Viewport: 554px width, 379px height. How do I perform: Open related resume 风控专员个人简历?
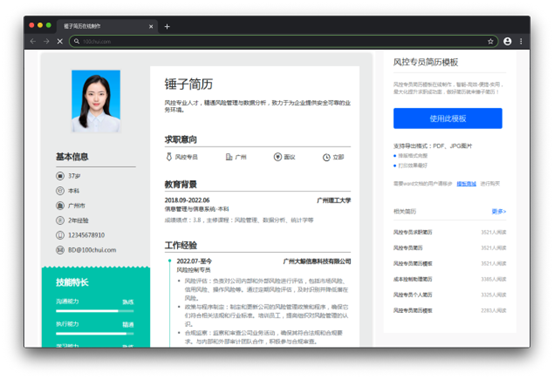point(413,295)
